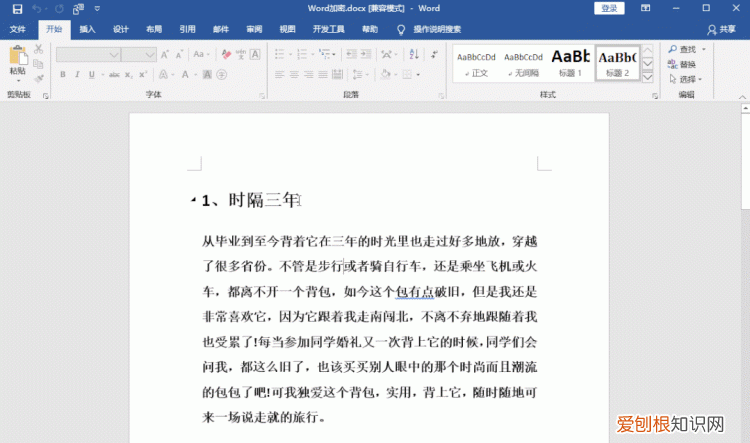Open the font name combo box
This screenshot has height=443, width=750.
pos(88,55)
